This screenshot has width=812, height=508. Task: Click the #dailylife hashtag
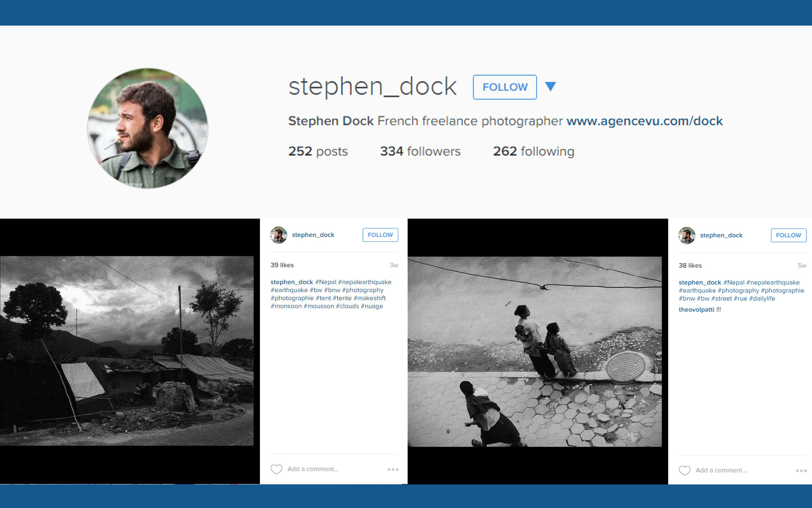coord(762,298)
